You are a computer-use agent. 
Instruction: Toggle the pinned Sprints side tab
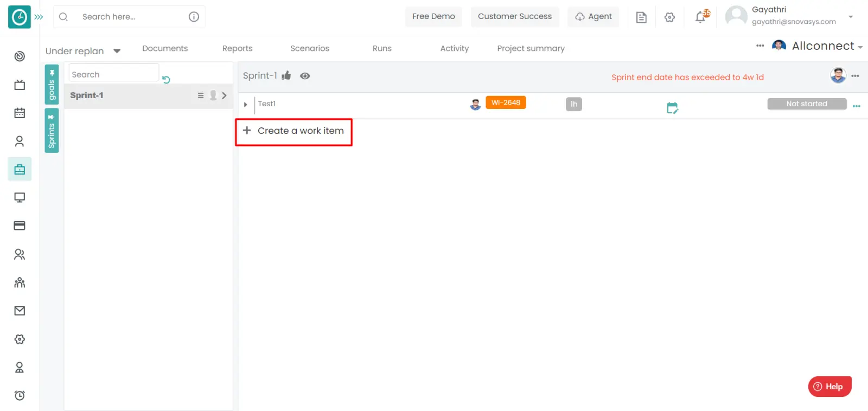pos(52,131)
